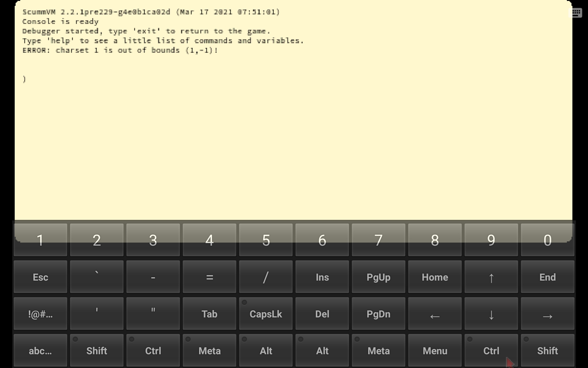This screenshot has width=588, height=368.
Task: Tap the PgUp key
Action: (x=379, y=277)
